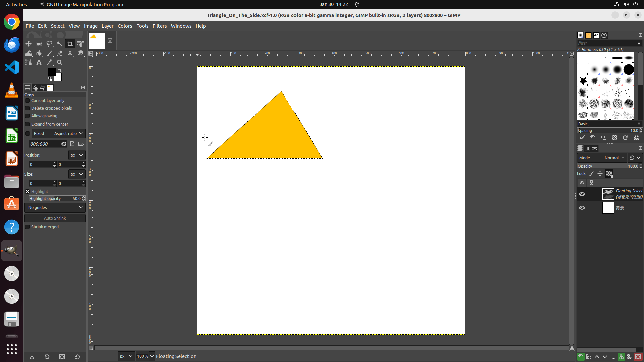Open the layer Mode Normal dropdown
Image resolution: width=644 pixels, height=362 pixels.
[x=614, y=158]
